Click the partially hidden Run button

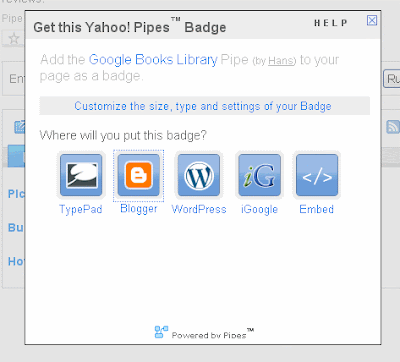click(x=392, y=79)
